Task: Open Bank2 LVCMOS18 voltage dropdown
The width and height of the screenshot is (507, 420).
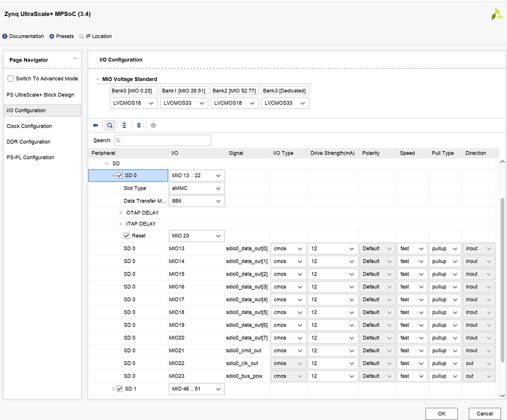Action: click(234, 103)
